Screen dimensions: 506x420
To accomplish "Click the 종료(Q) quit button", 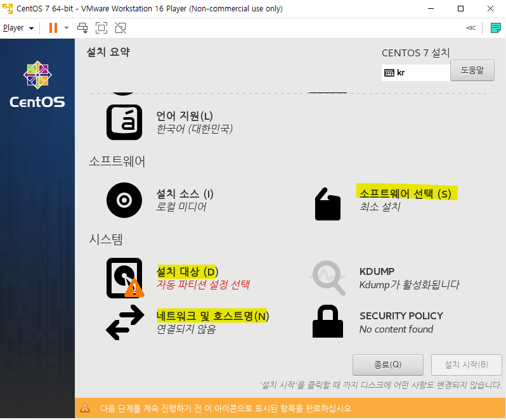I will point(387,364).
